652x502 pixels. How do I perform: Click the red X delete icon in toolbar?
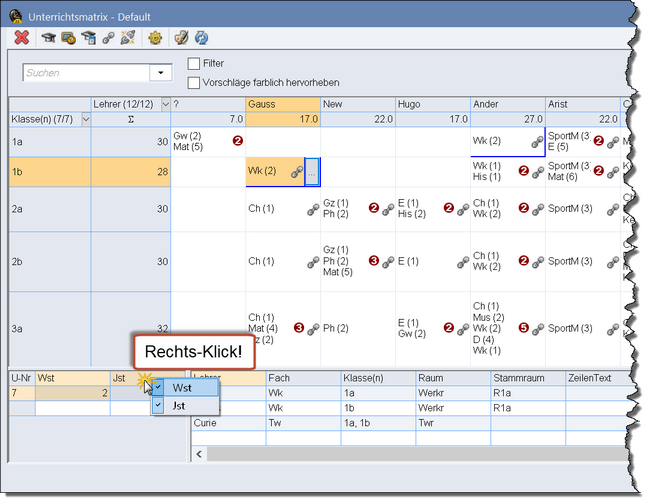tap(22, 38)
